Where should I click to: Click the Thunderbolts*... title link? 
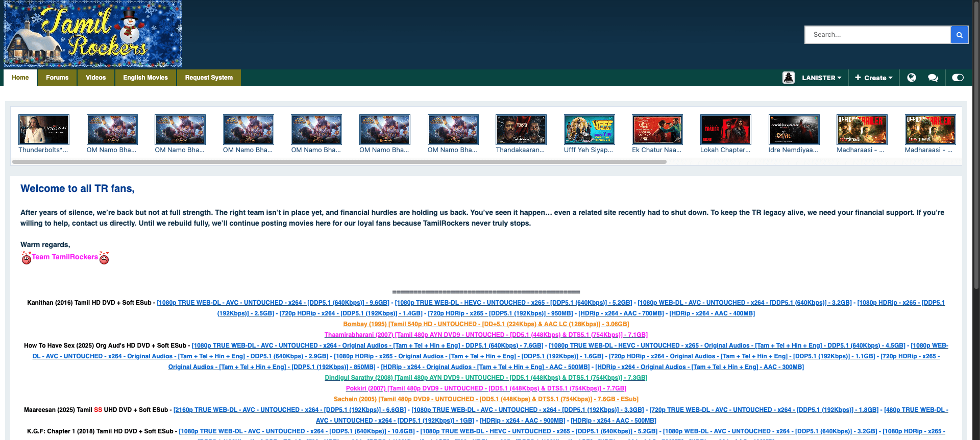point(43,150)
